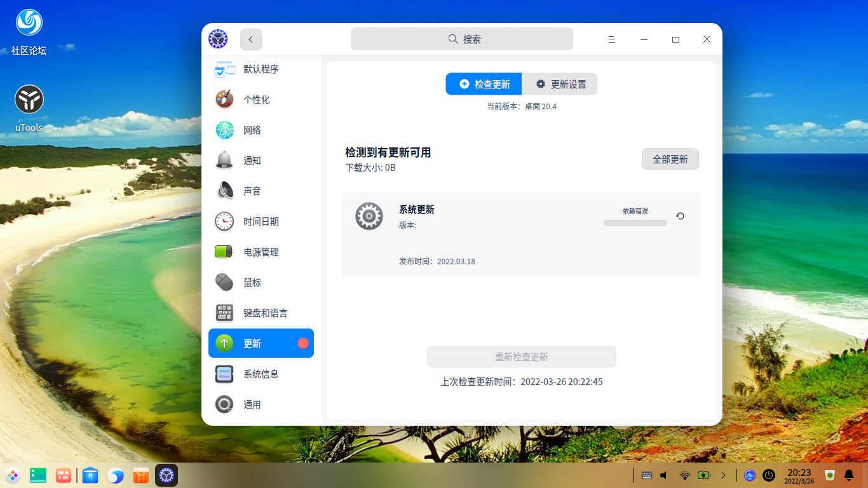Open the notification bell in the taskbar
The image size is (868, 488).
849,475
